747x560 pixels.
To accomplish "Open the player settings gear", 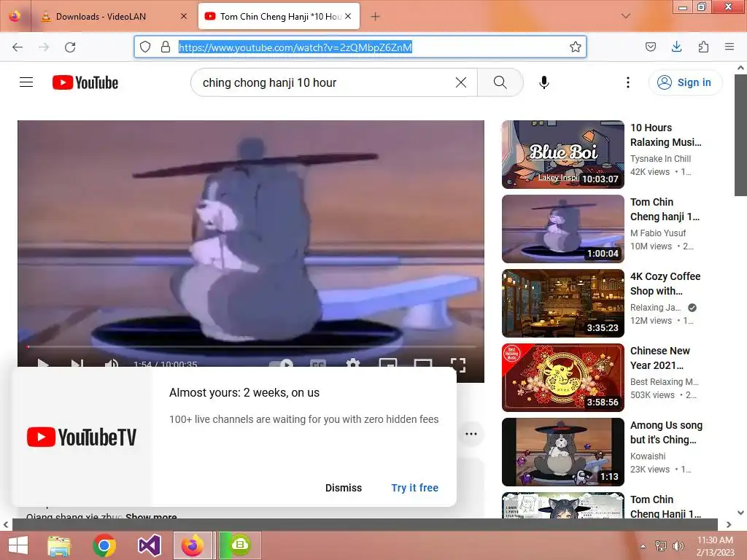I will [x=352, y=363].
